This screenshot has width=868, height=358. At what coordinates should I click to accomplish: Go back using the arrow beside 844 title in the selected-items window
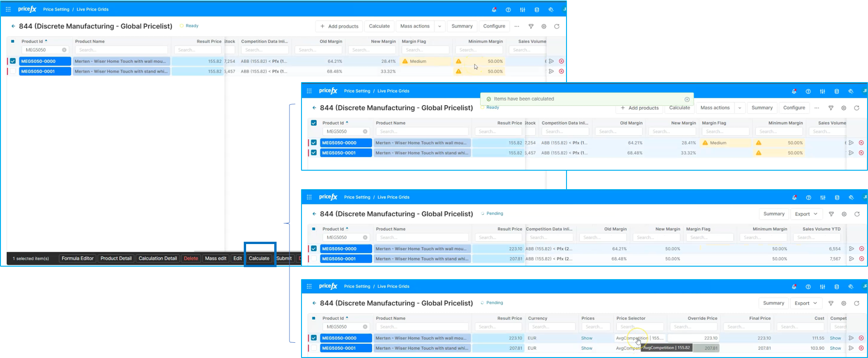tap(13, 26)
